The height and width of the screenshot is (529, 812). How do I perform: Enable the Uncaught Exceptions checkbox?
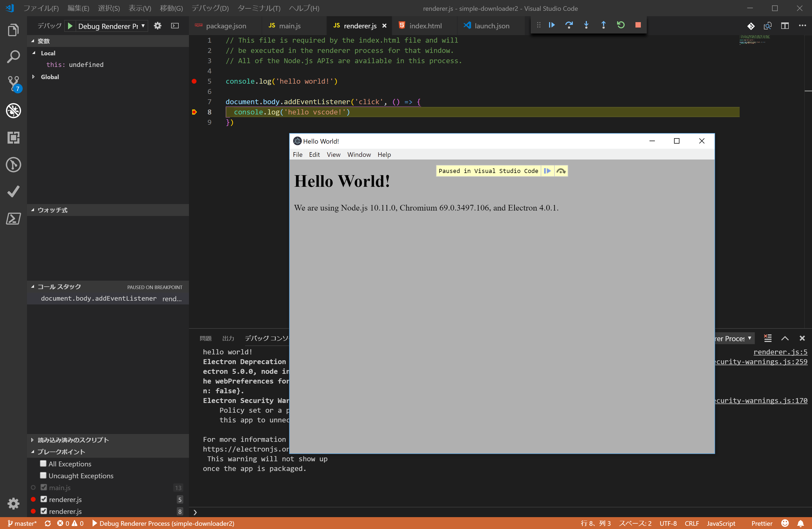43,476
